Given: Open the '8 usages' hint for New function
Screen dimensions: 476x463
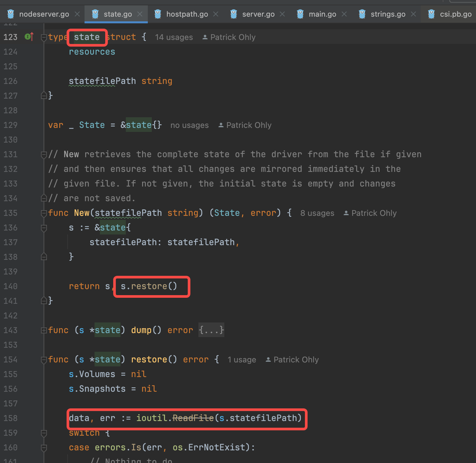Looking at the screenshot, I should pyautogui.click(x=317, y=213).
